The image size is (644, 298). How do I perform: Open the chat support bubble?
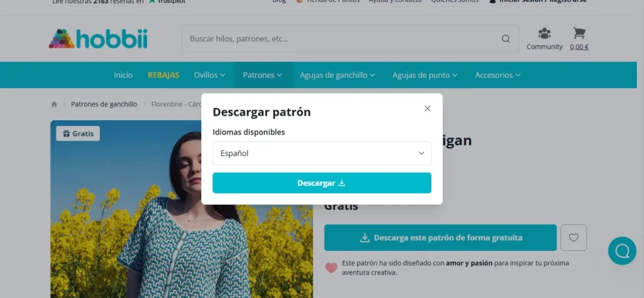coord(622,251)
